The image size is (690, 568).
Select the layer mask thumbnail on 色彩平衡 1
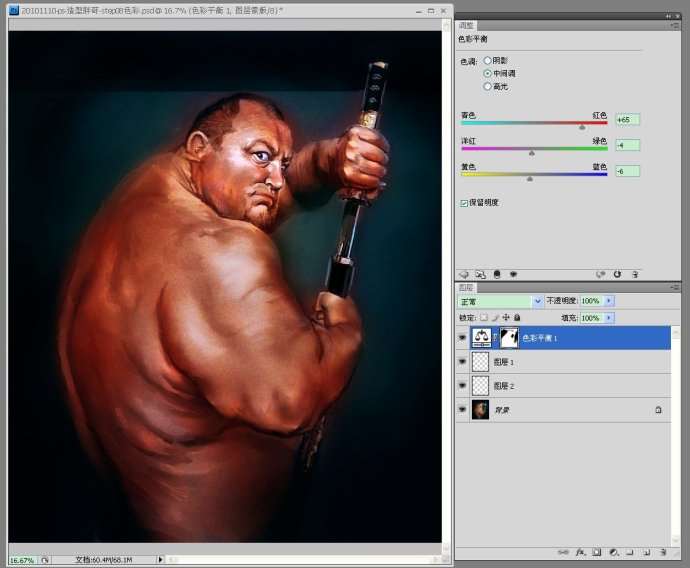click(509, 337)
